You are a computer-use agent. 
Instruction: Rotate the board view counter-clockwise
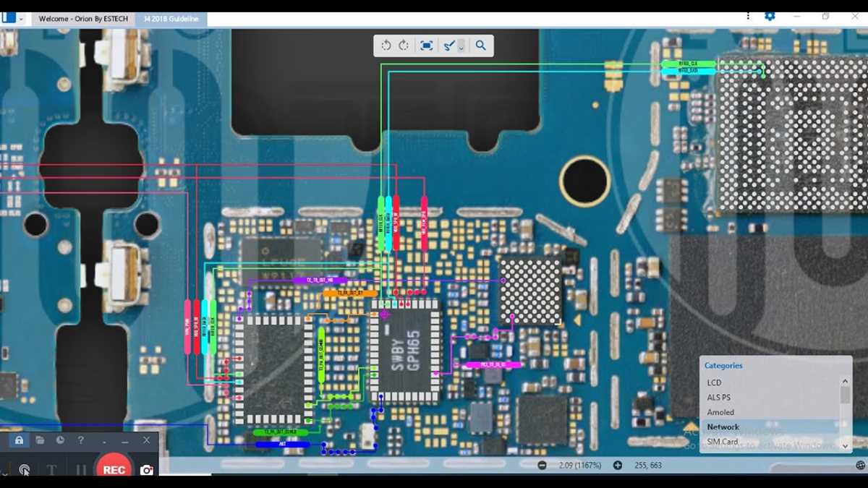click(386, 46)
